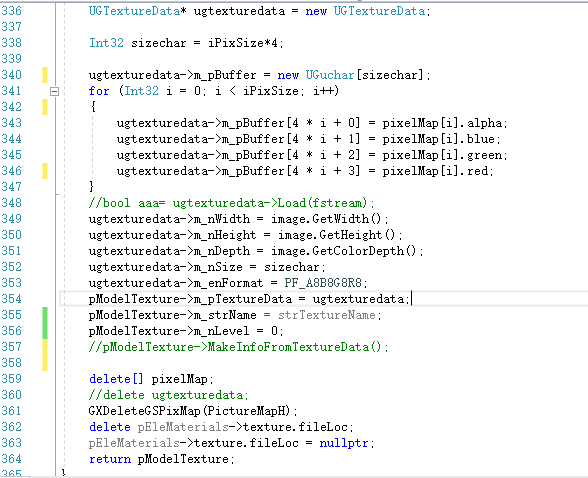Click the GXDeleteGSPixMap function call
The height and width of the screenshot is (478, 588).
[189, 411]
